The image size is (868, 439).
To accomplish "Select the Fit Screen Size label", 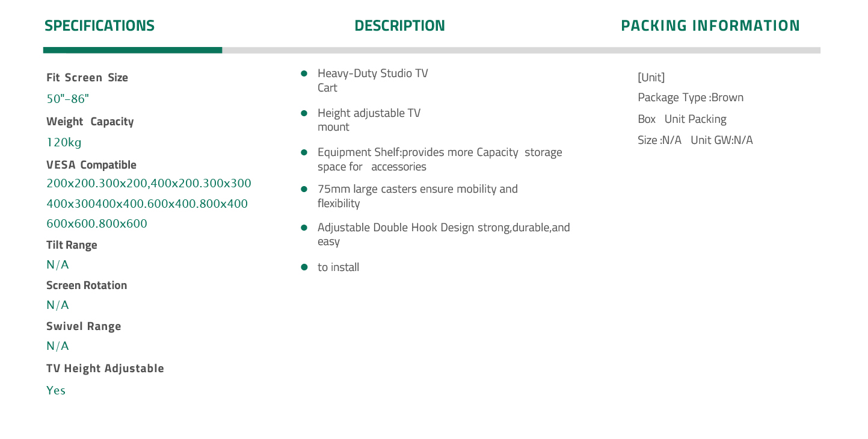I will (x=87, y=78).
